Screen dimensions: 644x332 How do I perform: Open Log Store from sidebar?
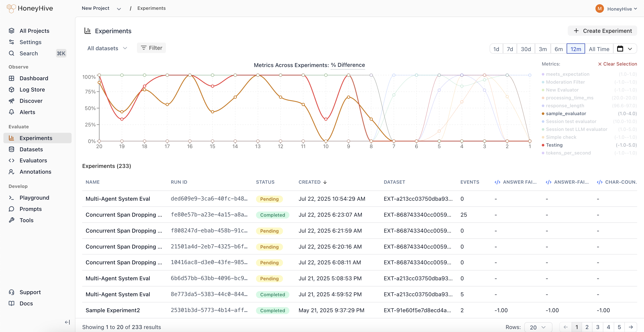(x=32, y=89)
